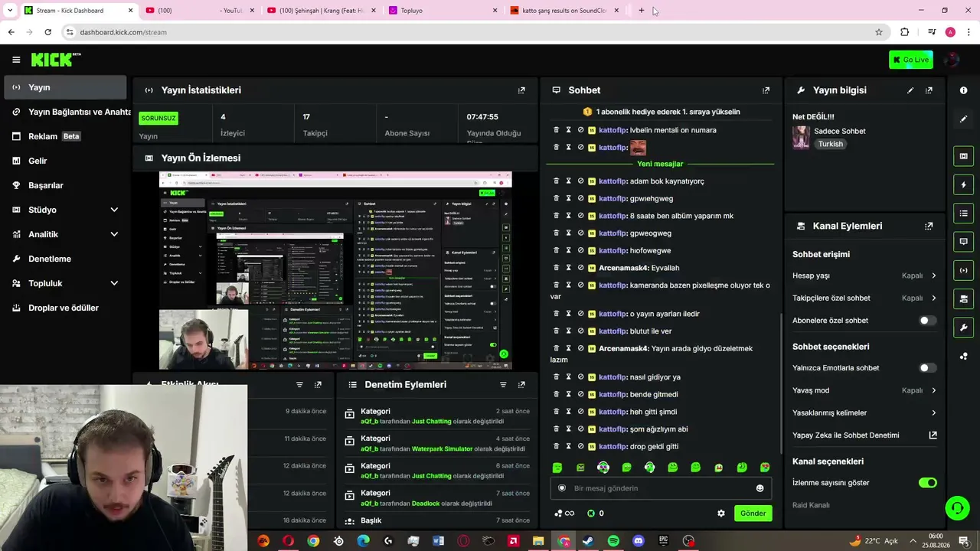
Task: Open the green headset support bubble
Action: pos(956,508)
